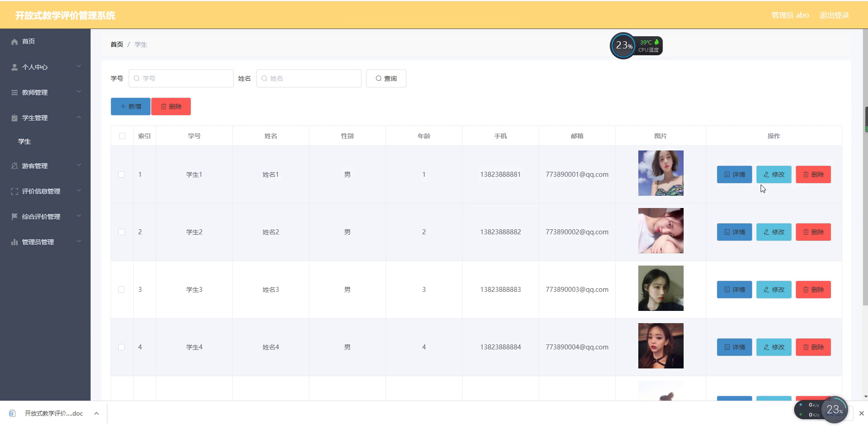Click 删除 for 学生4 row
The image size is (868, 426).
813,347
